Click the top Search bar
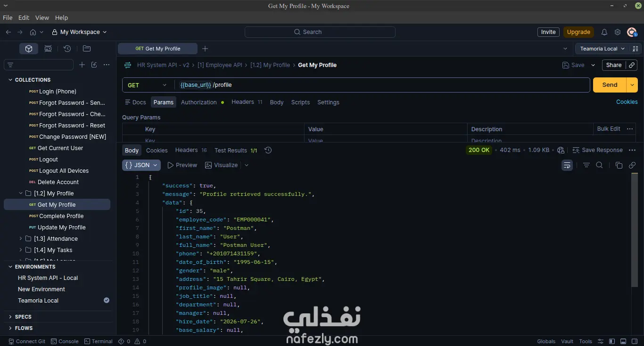644x346 pixels. 320,32
